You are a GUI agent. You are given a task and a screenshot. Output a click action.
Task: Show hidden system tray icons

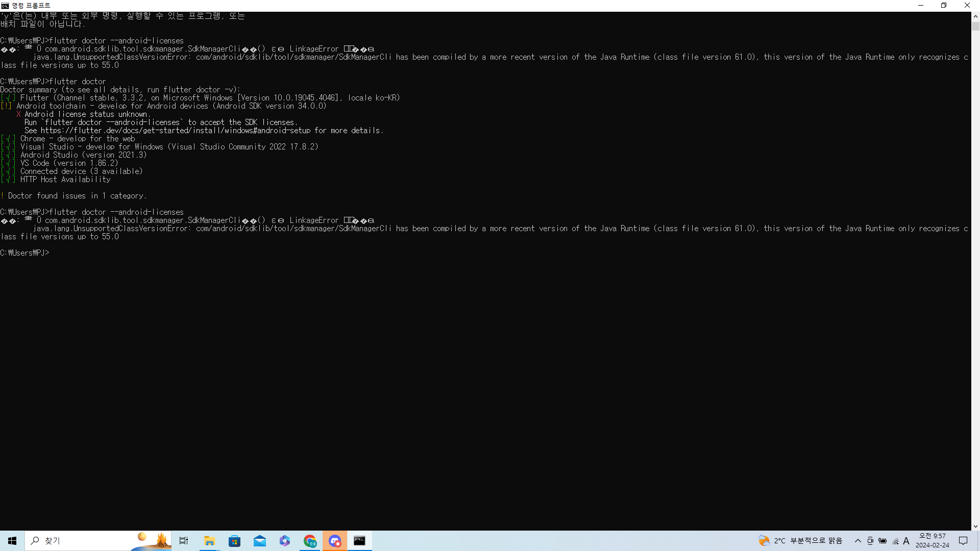(x=858, y=541)
